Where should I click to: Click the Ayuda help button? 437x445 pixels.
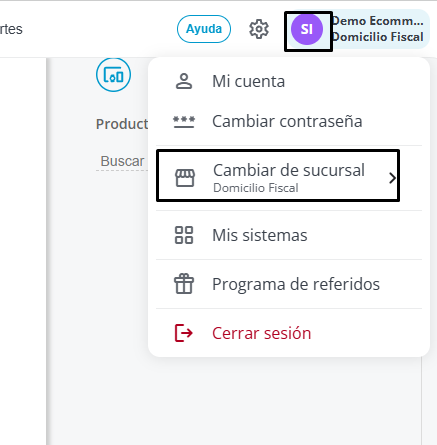point(204,29)
